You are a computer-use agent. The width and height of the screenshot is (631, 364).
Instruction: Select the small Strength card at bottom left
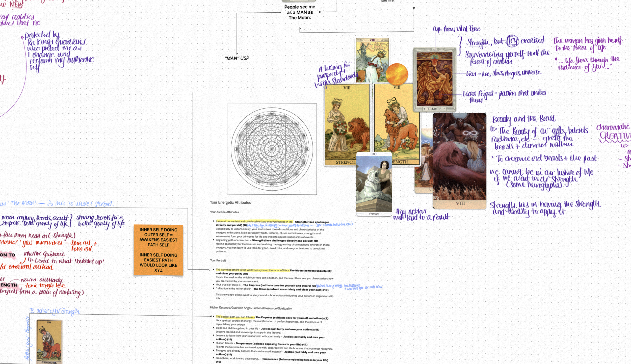49,342
